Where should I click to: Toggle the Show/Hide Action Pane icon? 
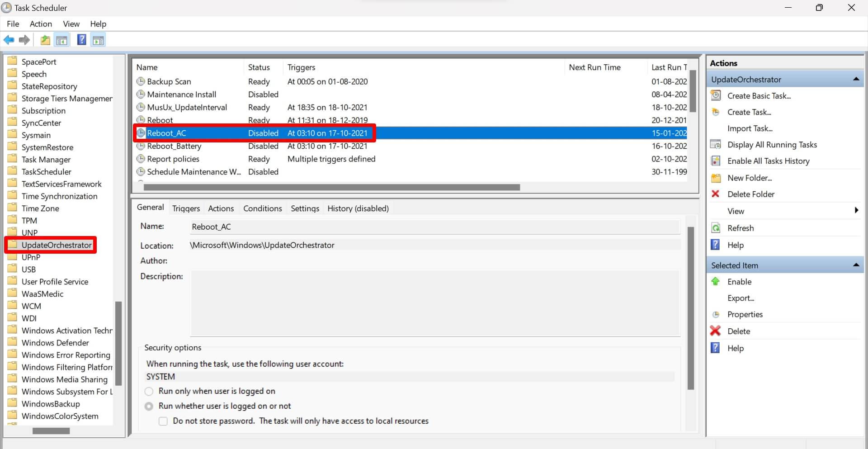[x=98, y=40]
